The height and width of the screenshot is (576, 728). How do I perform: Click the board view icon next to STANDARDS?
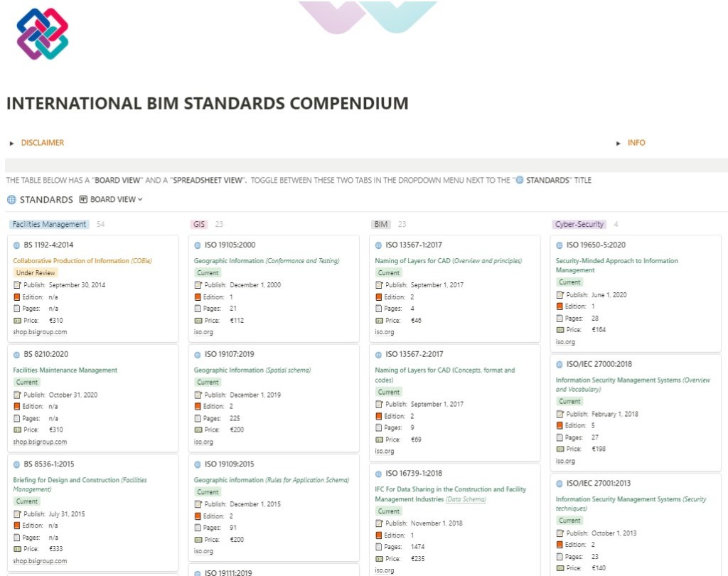[x=83, y=200]
